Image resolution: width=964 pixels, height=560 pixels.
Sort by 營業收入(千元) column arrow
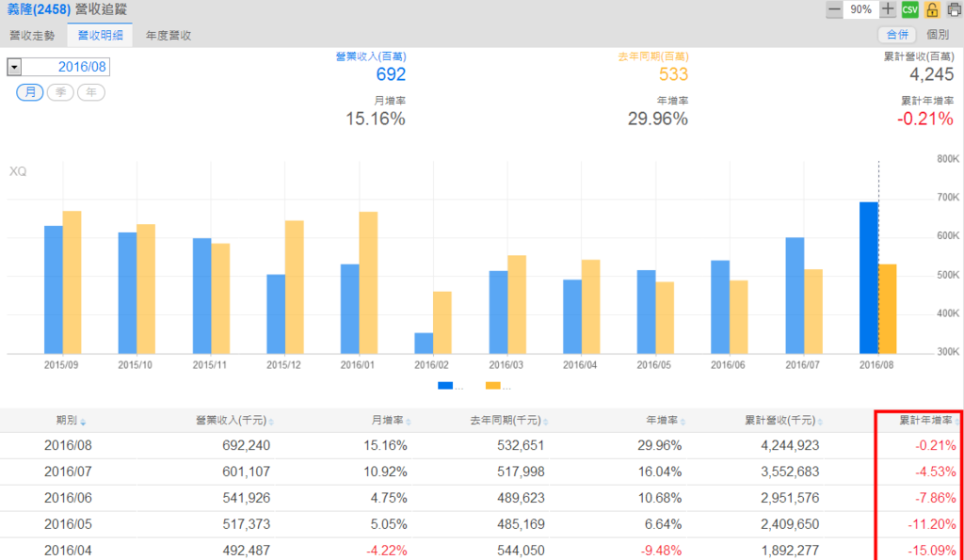(271, 423)
